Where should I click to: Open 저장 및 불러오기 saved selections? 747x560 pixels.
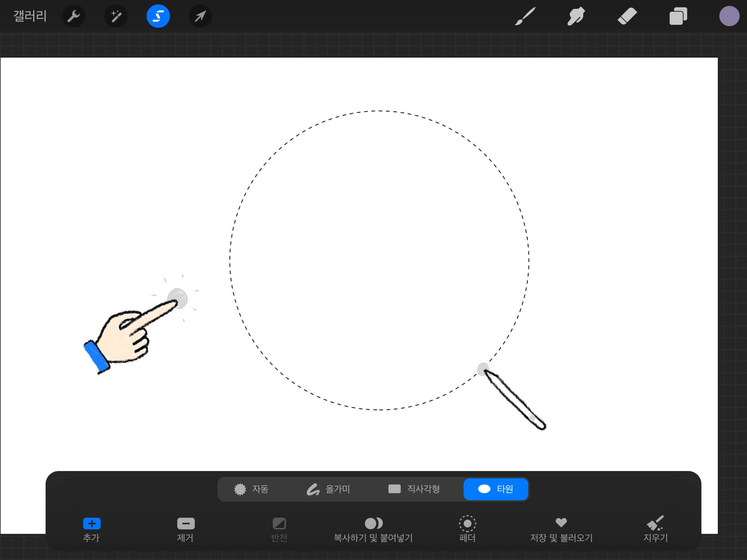coord(561,529)
